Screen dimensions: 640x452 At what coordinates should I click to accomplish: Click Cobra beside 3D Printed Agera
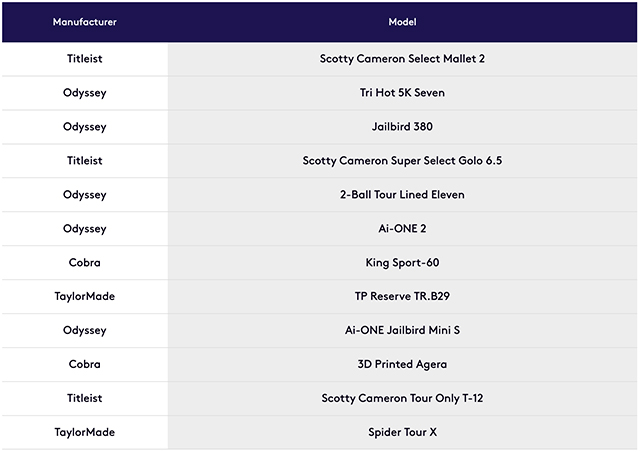point(84,364)
